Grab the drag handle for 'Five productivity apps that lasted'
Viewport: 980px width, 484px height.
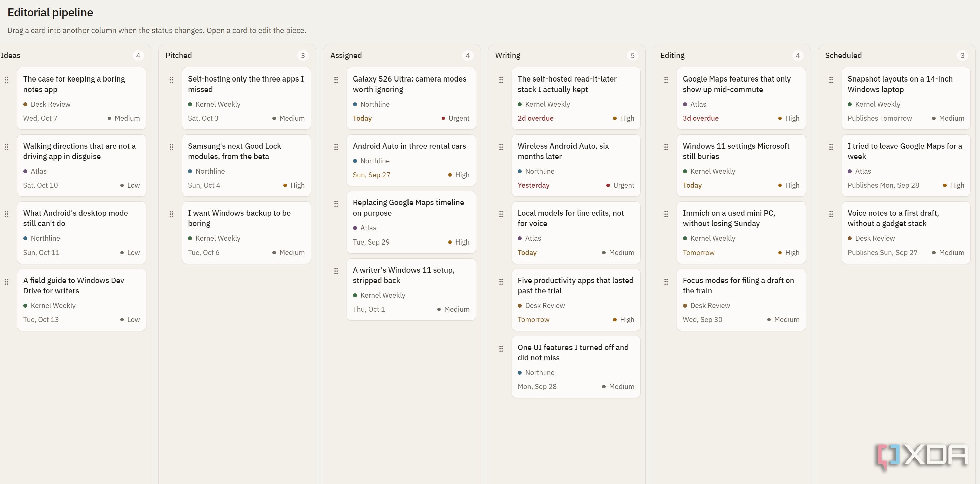[501, 282]
